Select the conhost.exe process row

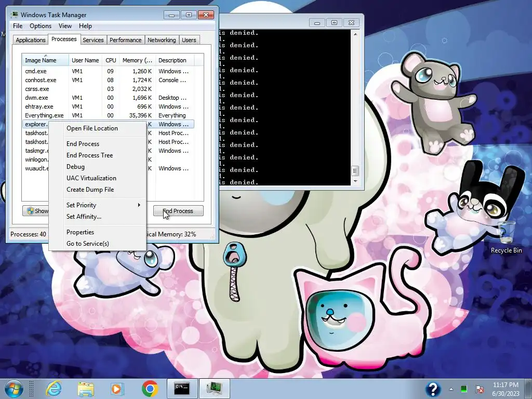108,80
